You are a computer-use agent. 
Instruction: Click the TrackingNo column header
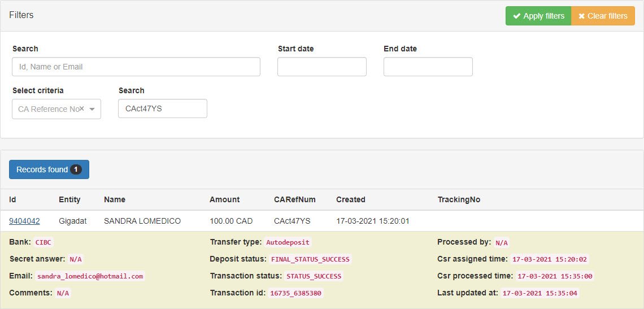[459, 200]
